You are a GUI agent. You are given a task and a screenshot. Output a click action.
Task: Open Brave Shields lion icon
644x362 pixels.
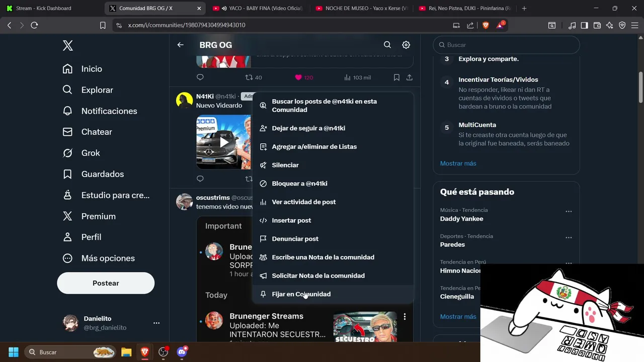(x=486, y=25)
